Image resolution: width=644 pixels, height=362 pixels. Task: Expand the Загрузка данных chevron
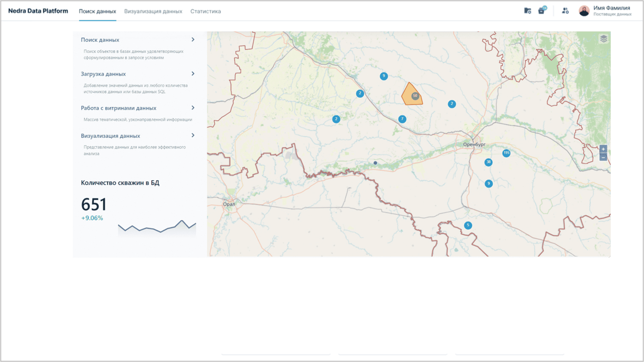[193, 74]
